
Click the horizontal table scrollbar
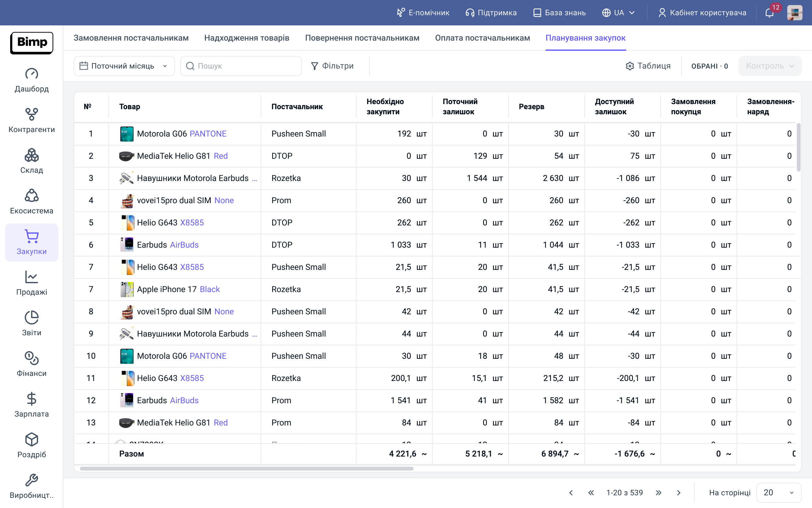pos(247,468)
